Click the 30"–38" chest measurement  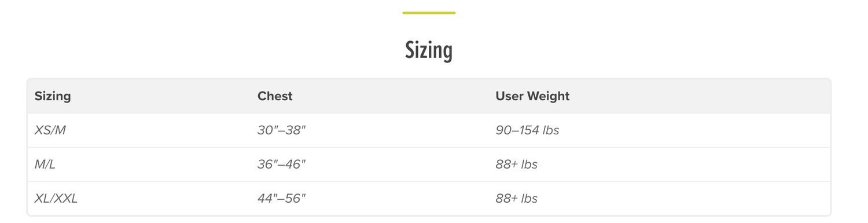(x=281, y=130)
